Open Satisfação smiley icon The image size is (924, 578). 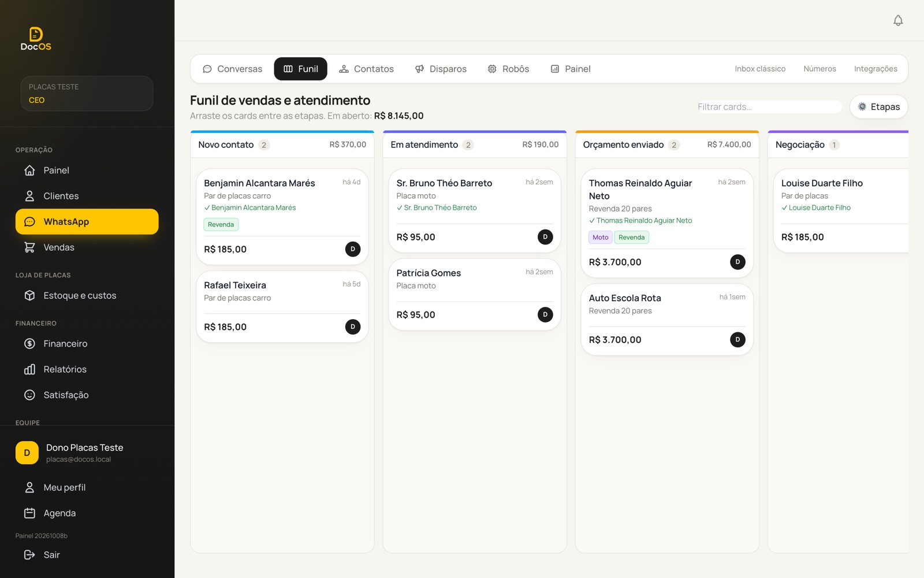pyautogui.click(x=29, y=395)
